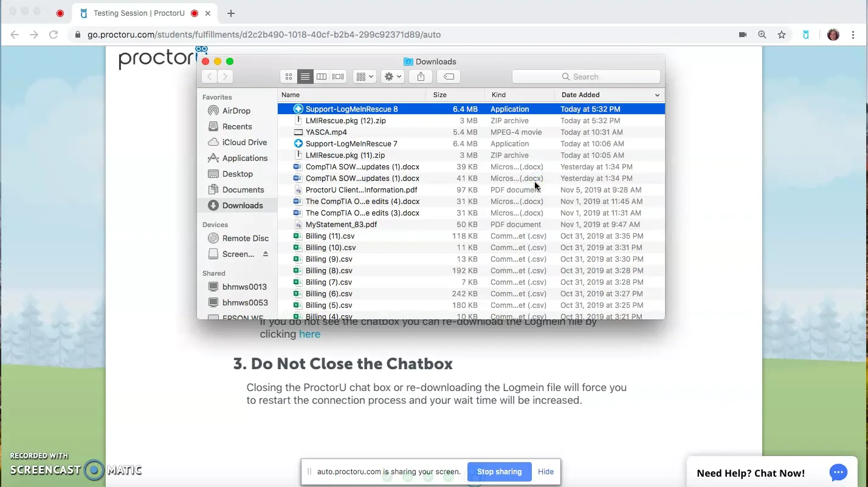Click the Finder Edit Tags button

[449, 77]
